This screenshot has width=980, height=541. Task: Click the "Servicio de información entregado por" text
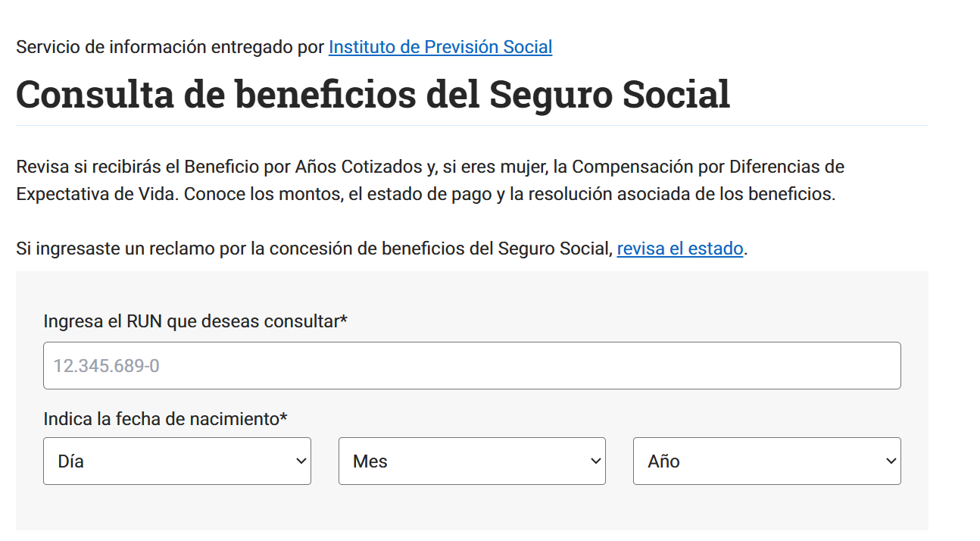pyautogui.click(x=171, y=47)
